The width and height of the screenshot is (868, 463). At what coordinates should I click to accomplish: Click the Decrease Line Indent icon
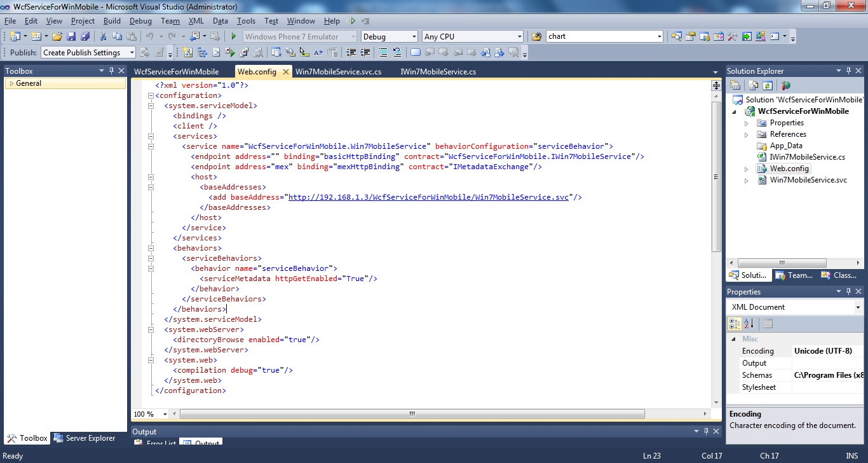coord(351,52)
